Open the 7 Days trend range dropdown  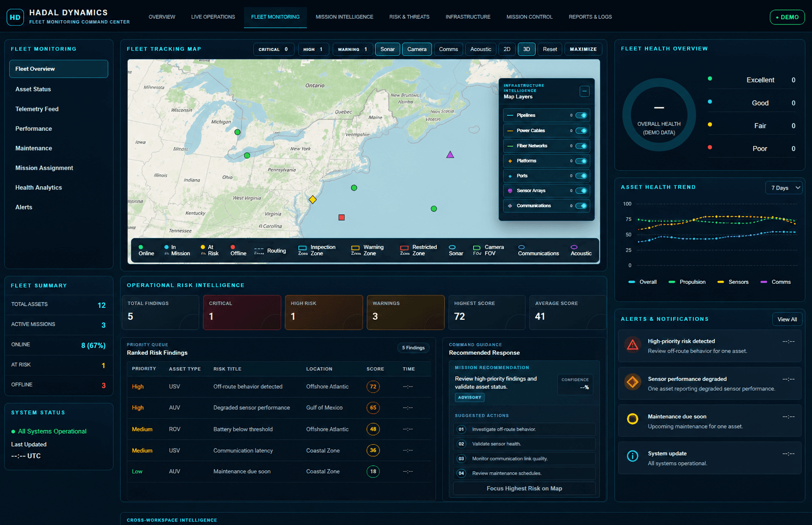[784, 187]
